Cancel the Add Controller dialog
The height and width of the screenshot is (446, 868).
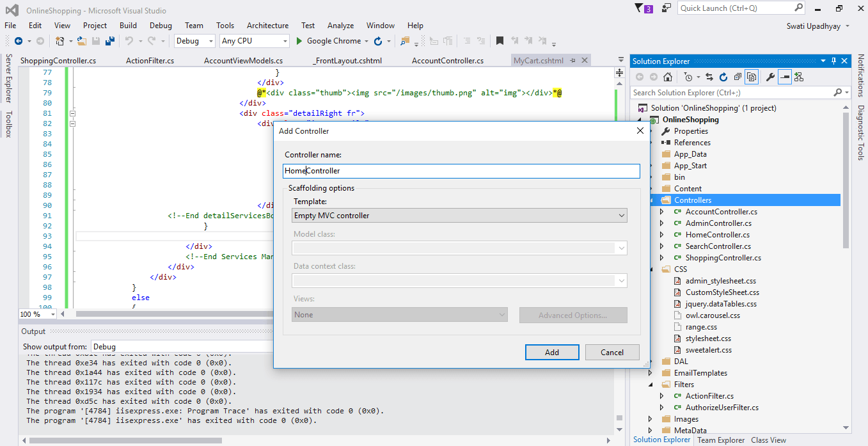pyautogui.click(x=612, y=352)
